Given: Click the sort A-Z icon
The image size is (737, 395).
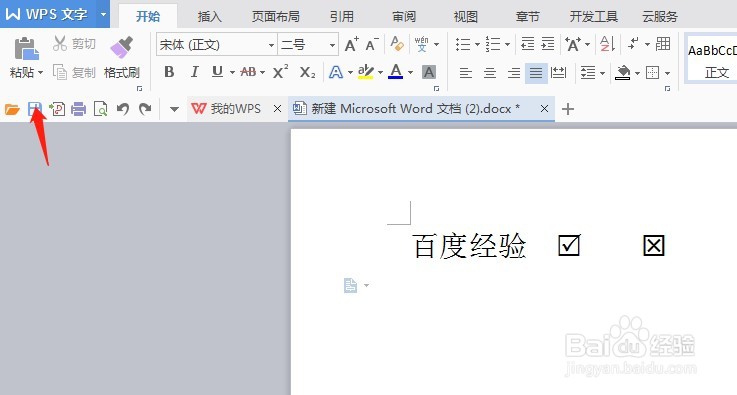Looking at the screenshot, I should tap(607, 44).
